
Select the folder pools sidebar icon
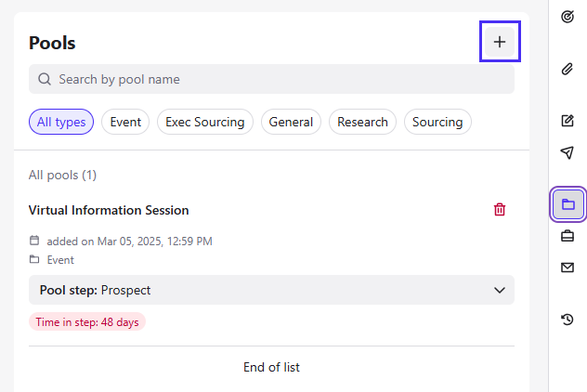[x=568, y=204]
